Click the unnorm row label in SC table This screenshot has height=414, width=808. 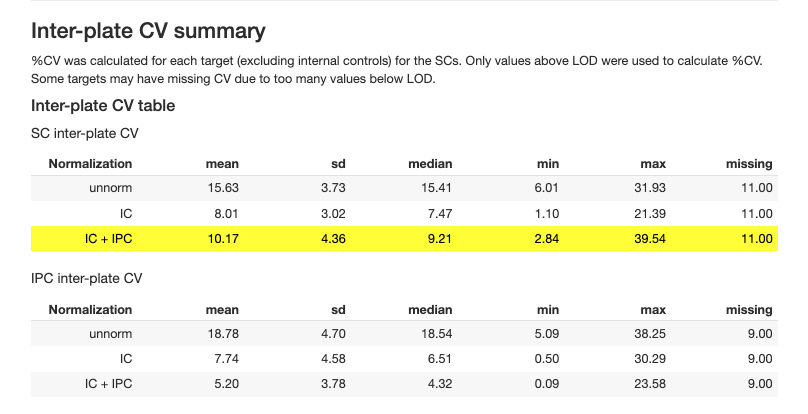[110, 188]
